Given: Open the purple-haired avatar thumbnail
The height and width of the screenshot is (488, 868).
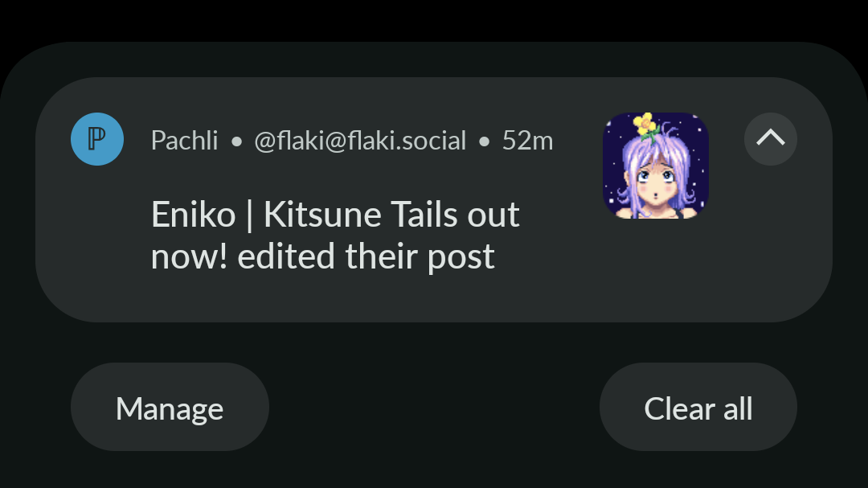Looking at the screenshot, I should (x=655, y=166).
